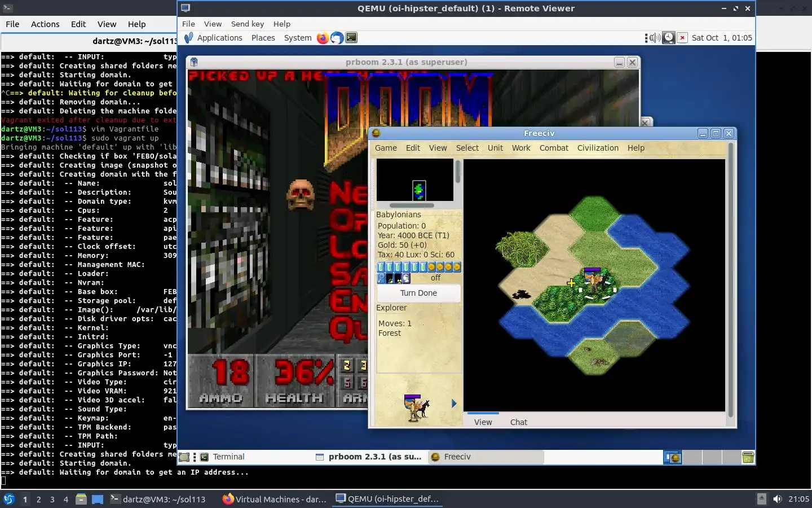Open the Applications menu in guest panel
The width and height of the screenshot is (812, 508).
click(x=213, y=38)
